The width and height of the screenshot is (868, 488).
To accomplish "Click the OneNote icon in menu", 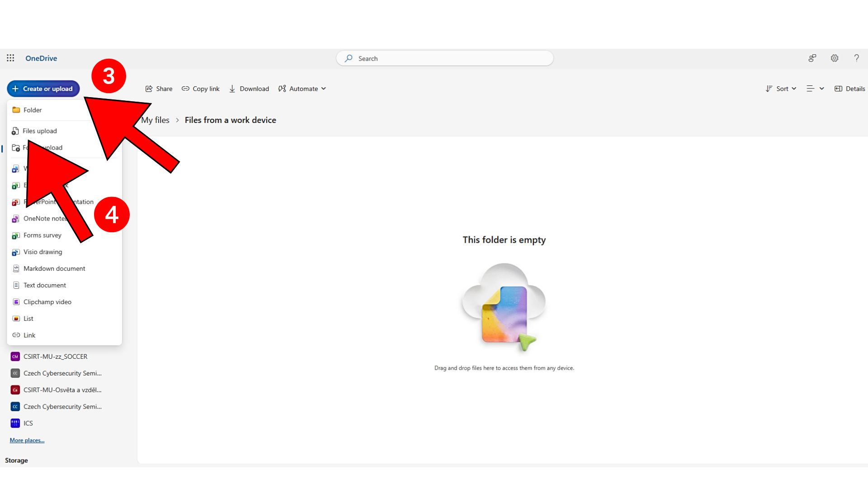I will [x=16, y=219].
